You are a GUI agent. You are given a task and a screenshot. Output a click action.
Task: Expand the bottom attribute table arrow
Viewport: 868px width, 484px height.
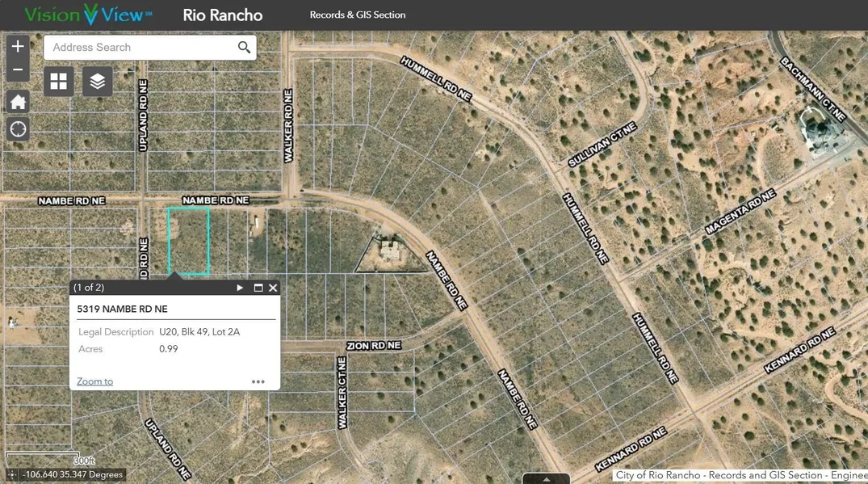pyautogui.click(x=547, y=478)
